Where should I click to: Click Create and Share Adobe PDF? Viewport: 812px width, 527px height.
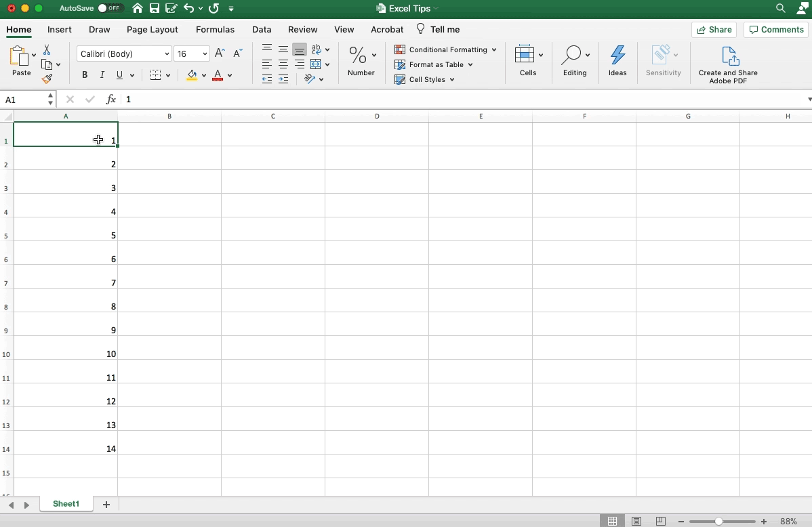pyautogui.click(x=728, y=61)
